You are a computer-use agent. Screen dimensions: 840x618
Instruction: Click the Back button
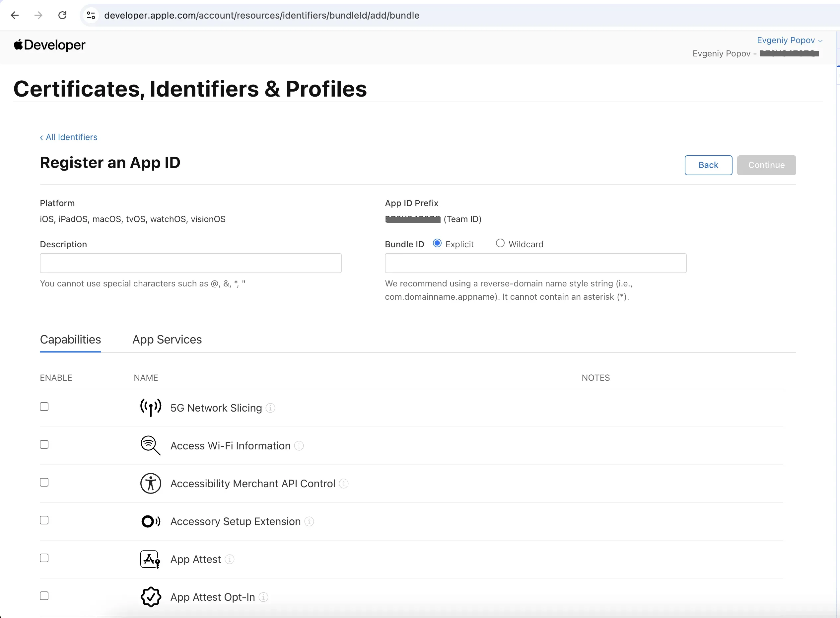(x=708, y=165)
